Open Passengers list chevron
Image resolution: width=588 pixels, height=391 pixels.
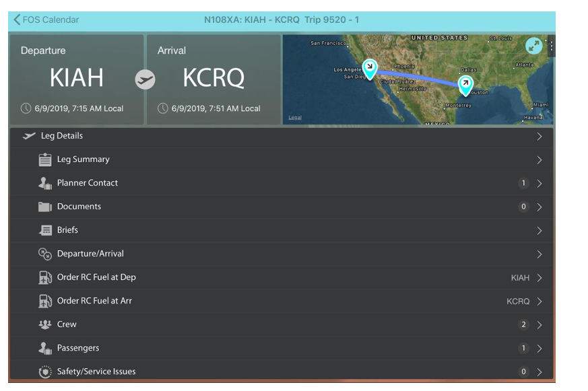(539, 349)
